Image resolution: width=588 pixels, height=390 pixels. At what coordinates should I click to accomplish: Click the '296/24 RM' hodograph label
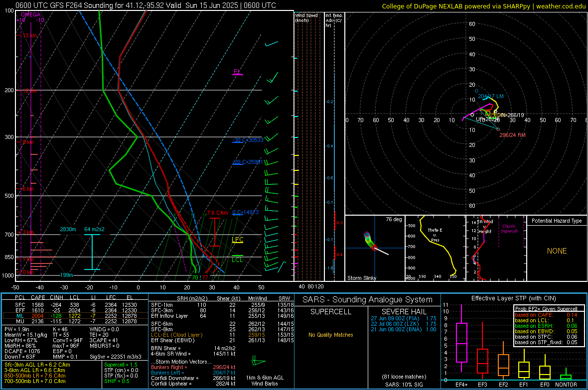pos(512,135)
